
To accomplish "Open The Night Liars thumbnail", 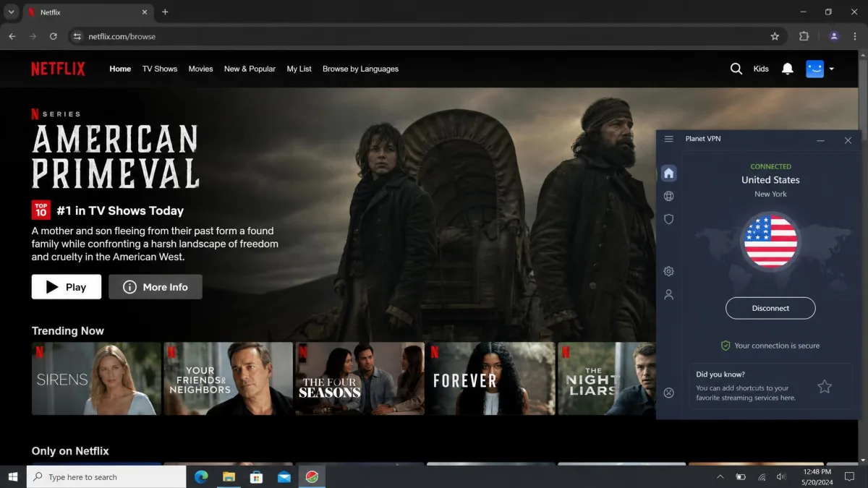I will pyautogui.click(x=606, y=379).
